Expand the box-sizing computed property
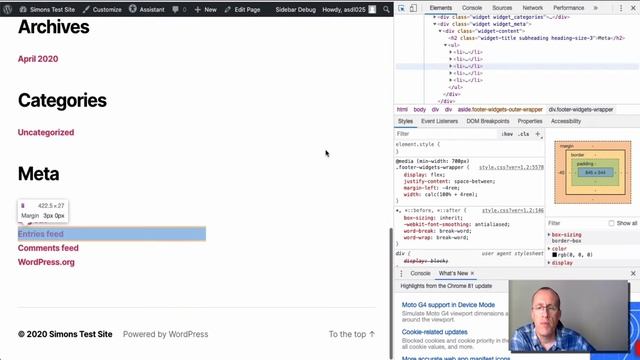This screenshot has width=640, height=360. 549,235
